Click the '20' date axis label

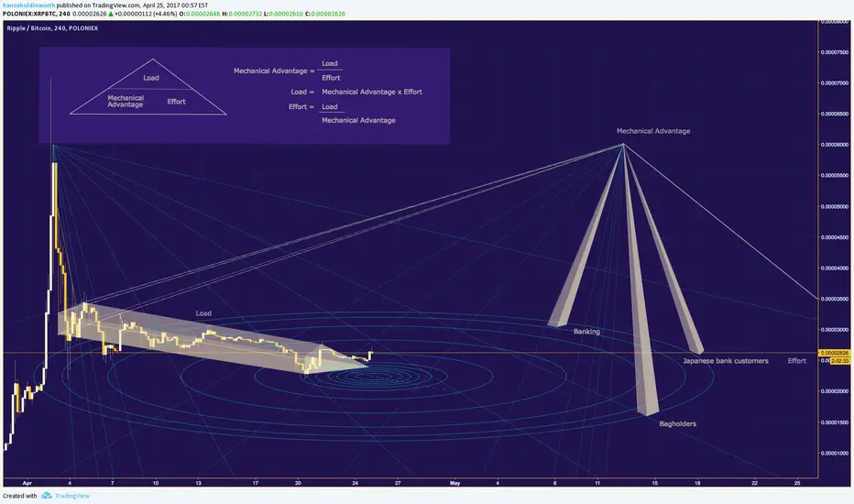(298, 483)
